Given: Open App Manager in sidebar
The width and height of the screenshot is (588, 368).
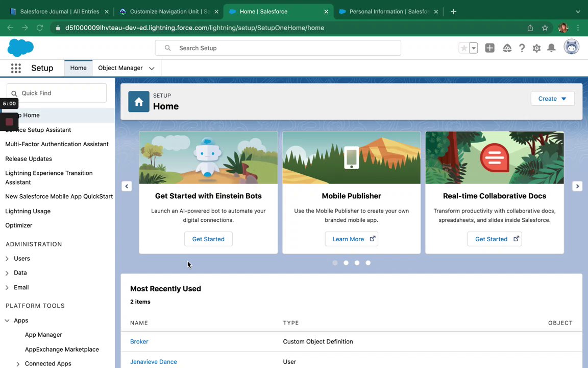Looking at the screenshot, I should 43,335.
